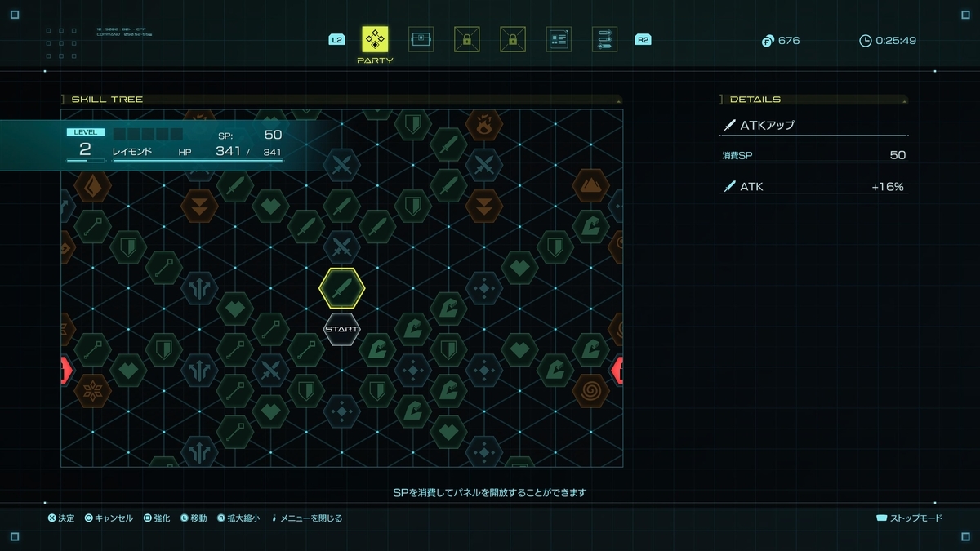Open the sliders settings tab icon
The width and height of the screenshot is (980, 551).
click(x=605, y=39)
